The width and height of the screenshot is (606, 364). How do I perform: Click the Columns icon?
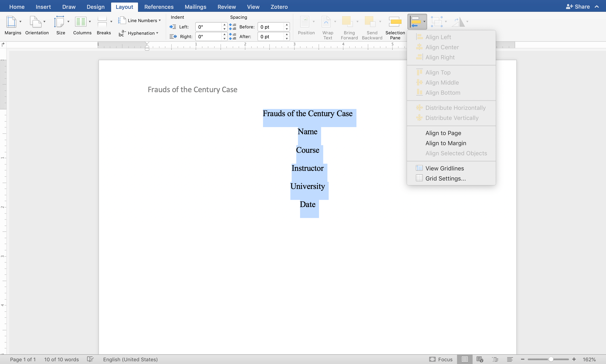click(80, 22)
